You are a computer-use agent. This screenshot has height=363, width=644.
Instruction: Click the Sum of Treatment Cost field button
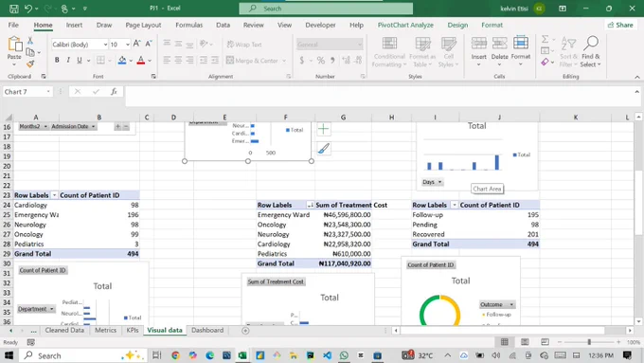pos(276,281)
